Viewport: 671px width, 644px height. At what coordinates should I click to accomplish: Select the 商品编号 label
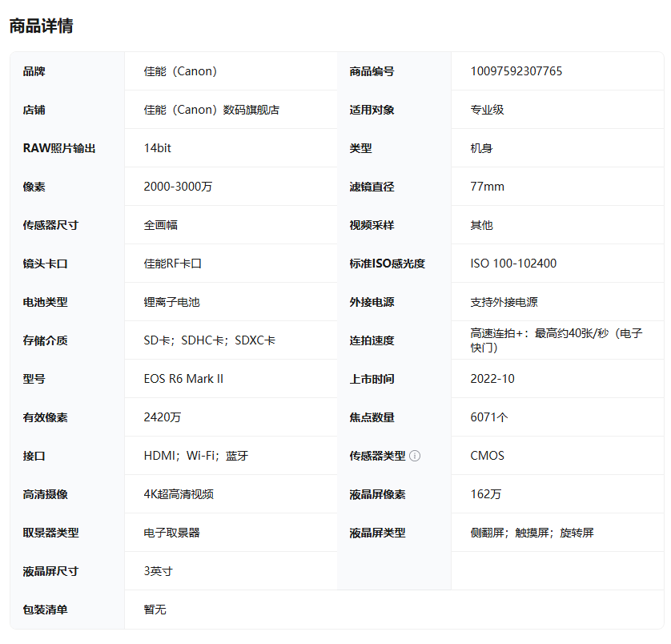pyautogui.click(x=372, y=71)
